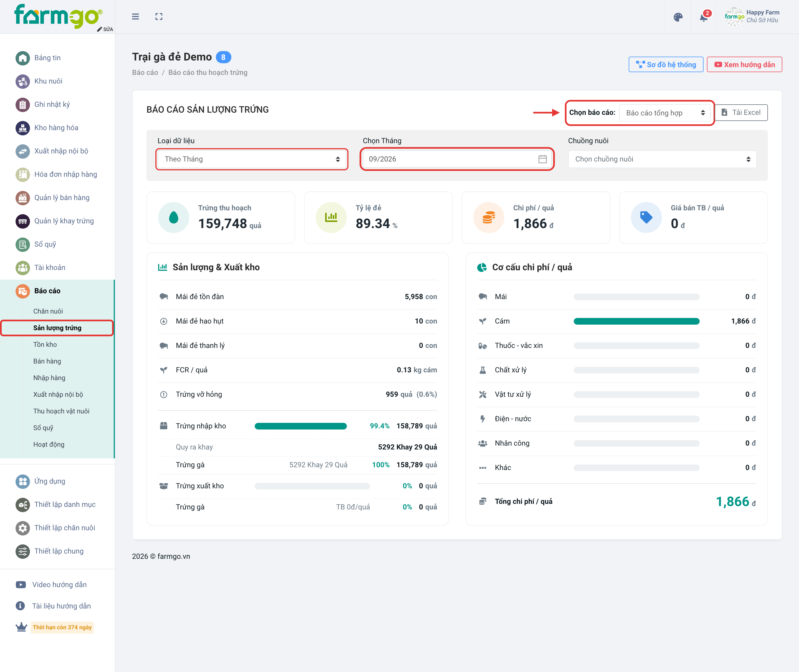This screenshot has height=672, width=799.
Task: Click the Báo cáo breadcrumb link
Action: pyautogui.click(x=145, y=72)
